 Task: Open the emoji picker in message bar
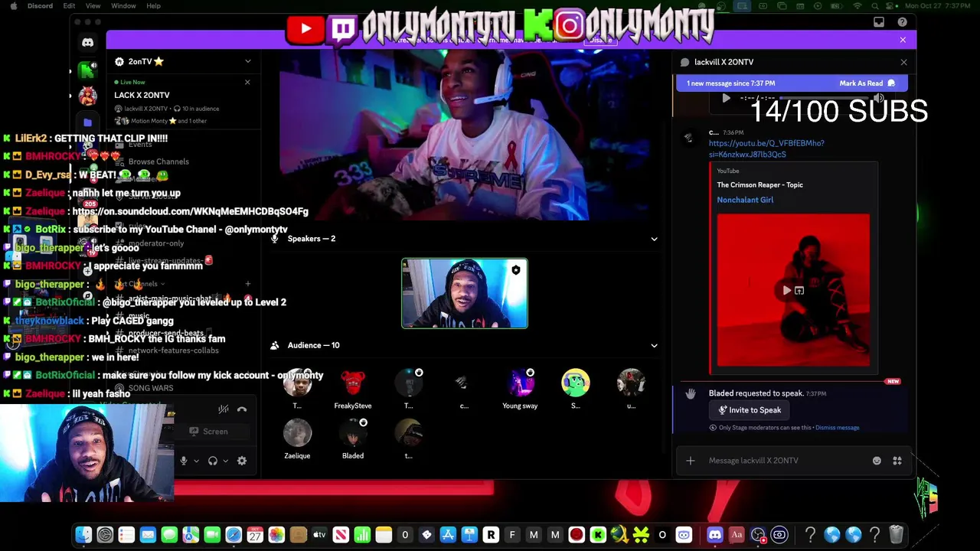point(877,461)
